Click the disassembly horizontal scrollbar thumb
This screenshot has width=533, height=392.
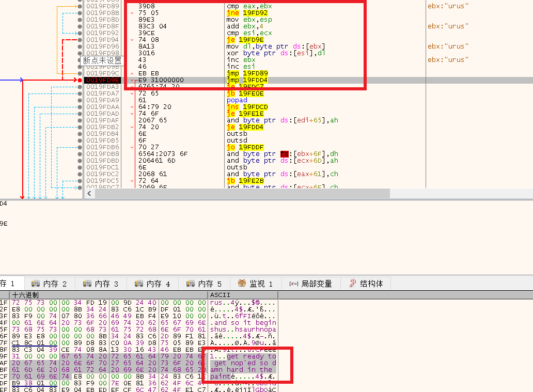pyautogui.click(x=242, y=194)
